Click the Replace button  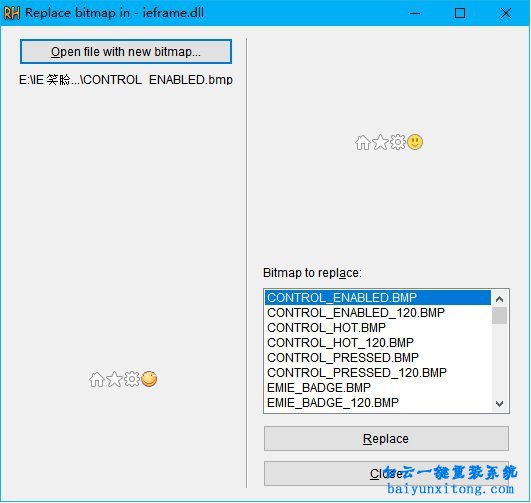pos(386,439)
